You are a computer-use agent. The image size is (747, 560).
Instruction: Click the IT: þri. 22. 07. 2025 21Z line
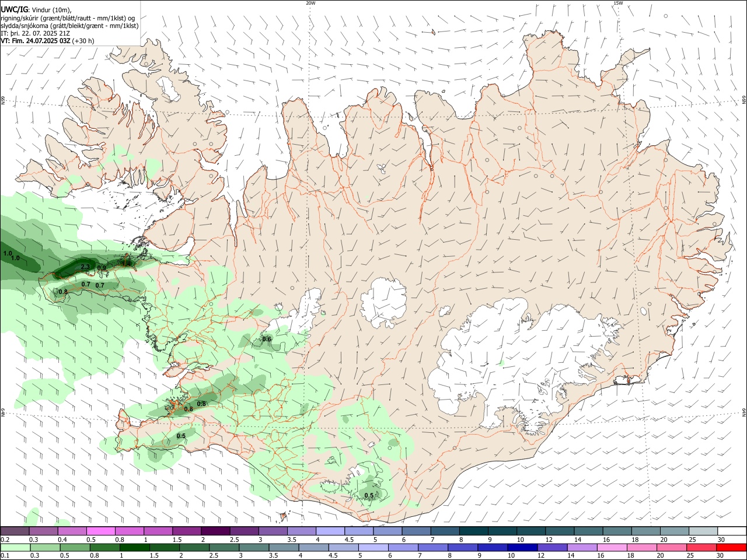35,33
